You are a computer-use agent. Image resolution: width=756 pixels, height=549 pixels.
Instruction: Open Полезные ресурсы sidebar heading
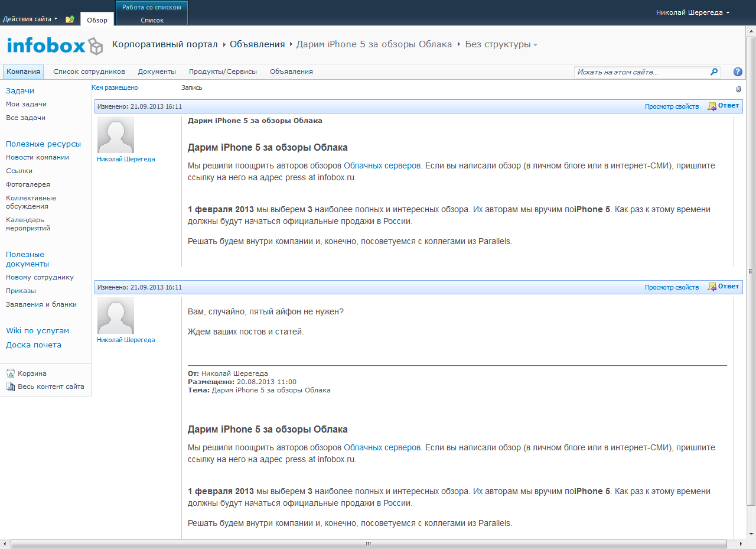44,144
